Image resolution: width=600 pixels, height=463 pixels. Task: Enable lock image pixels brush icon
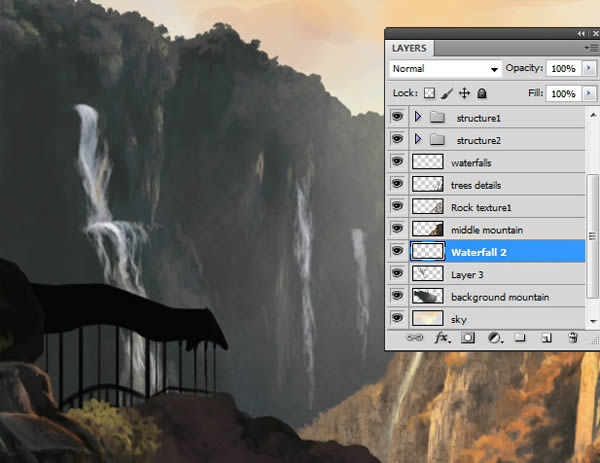[447, 93]
